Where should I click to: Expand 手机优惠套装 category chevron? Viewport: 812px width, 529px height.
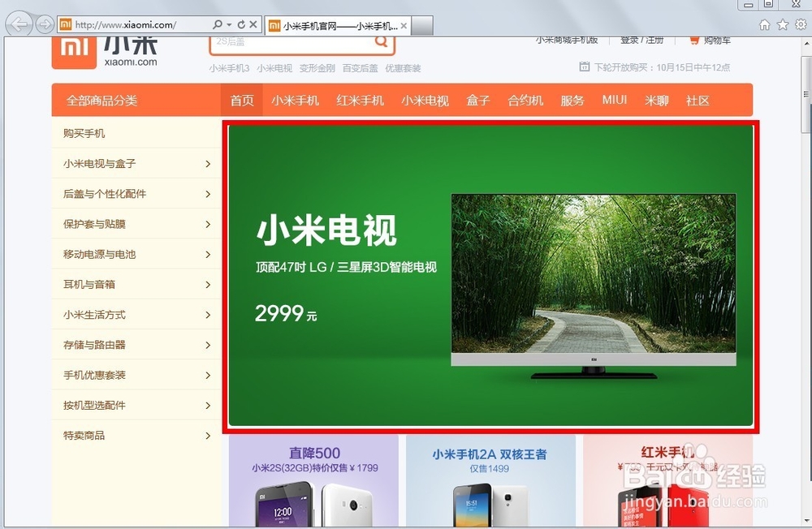pyautogui.click(x=208, y=376)
